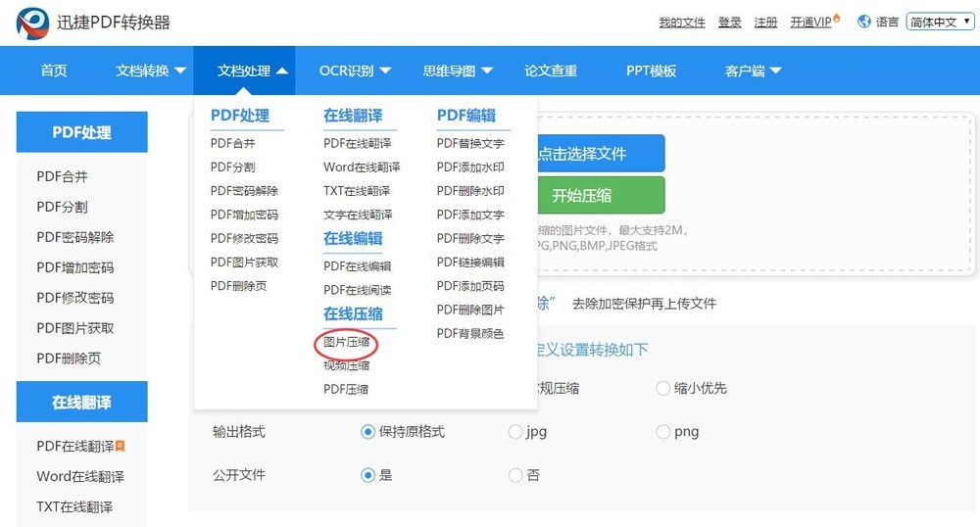Click the badge beside PDF在线翻译 in sidebar
The width and height of the screenshot is (980, 527).
121,445
